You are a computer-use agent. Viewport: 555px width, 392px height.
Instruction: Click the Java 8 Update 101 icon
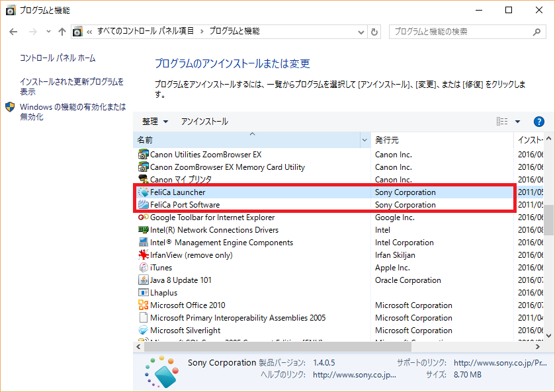[x=144, y=280]
